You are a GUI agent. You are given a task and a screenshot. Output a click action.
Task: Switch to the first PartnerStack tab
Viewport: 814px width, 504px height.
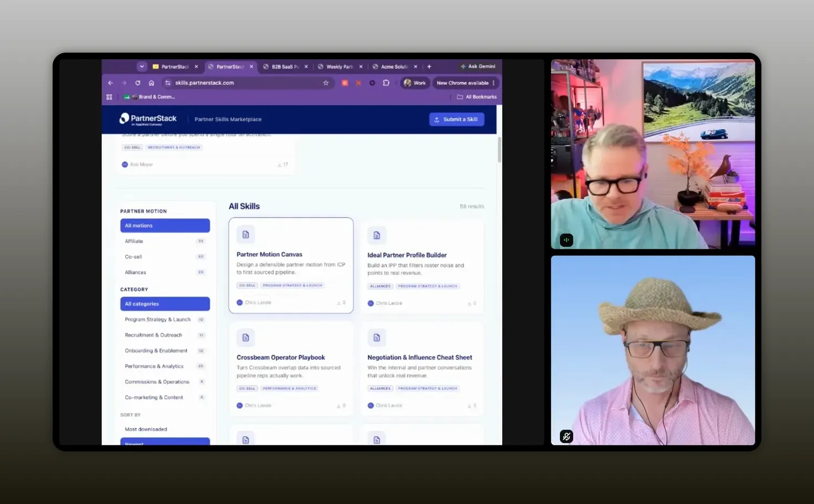coord(175,66)
